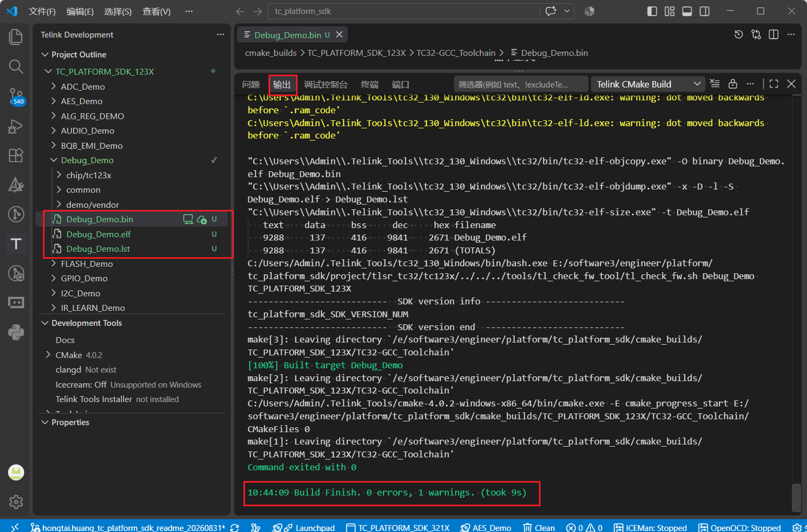Screen dimensions: 807x532
Task: Open changes compare icon in editor toolbar
Action: (756, 34)
